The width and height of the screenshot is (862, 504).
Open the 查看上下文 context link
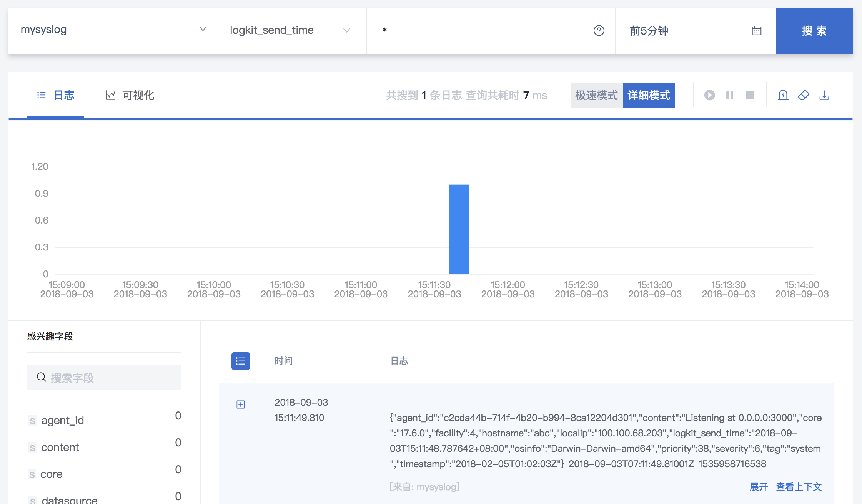(799, 487)
